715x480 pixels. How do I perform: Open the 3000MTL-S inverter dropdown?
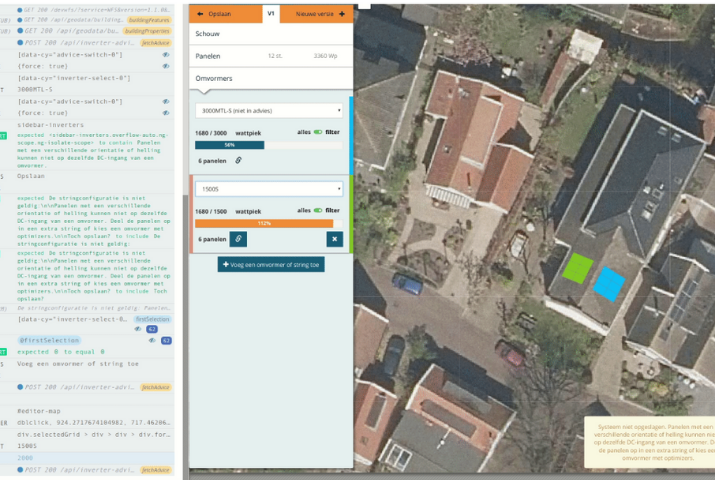(269, 110)
